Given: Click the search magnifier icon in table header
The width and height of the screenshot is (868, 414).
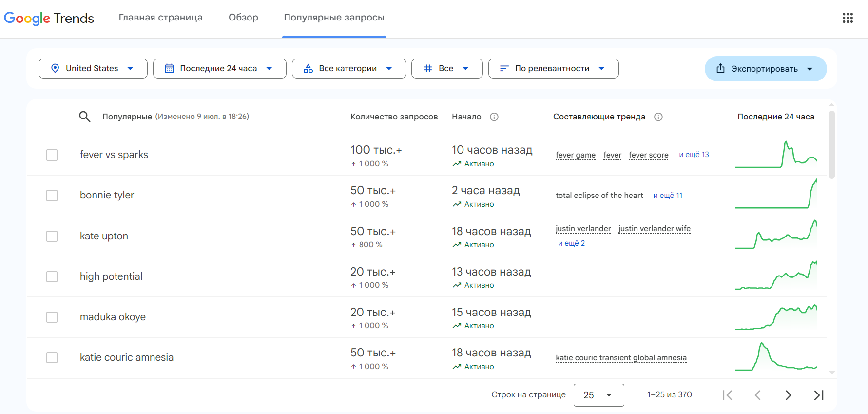Looking at the screenshot, I should pyautogui.click(x=85, y=117).
